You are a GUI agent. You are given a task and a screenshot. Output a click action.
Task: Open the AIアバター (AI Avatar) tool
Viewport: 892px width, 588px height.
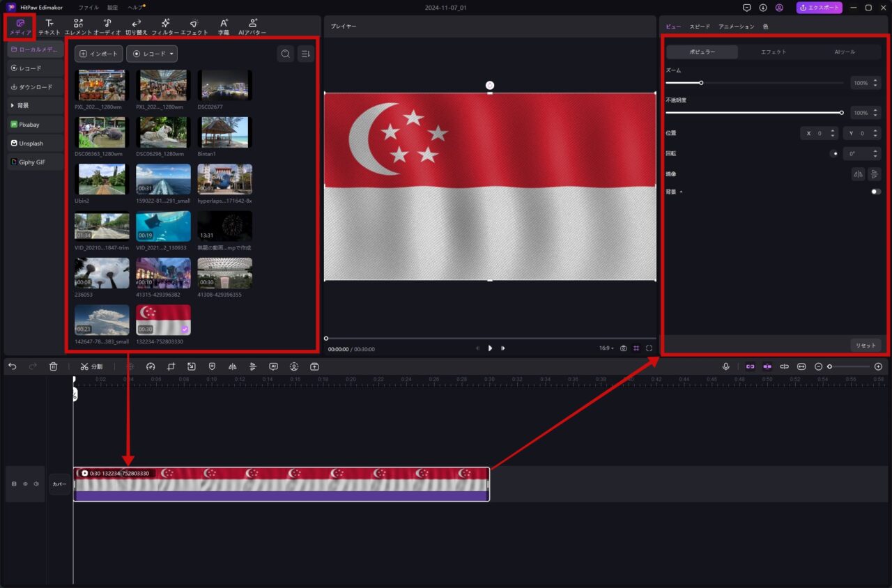coord(252,27)
